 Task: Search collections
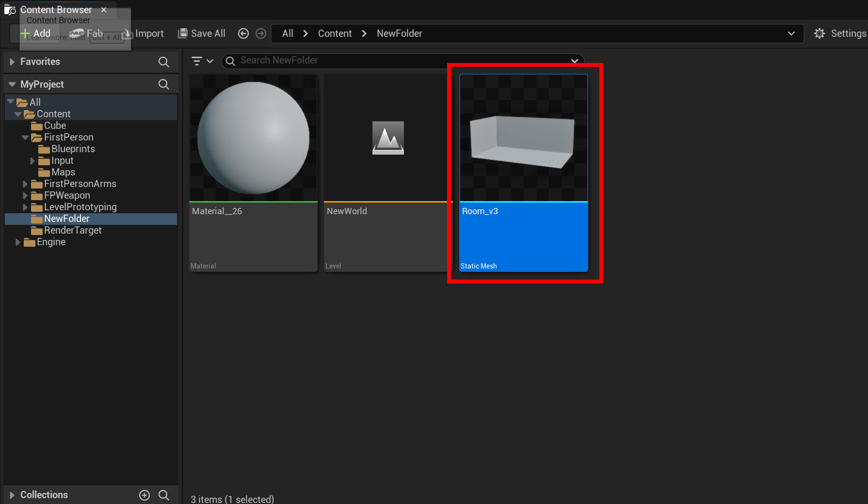click(x=164, y=495)
